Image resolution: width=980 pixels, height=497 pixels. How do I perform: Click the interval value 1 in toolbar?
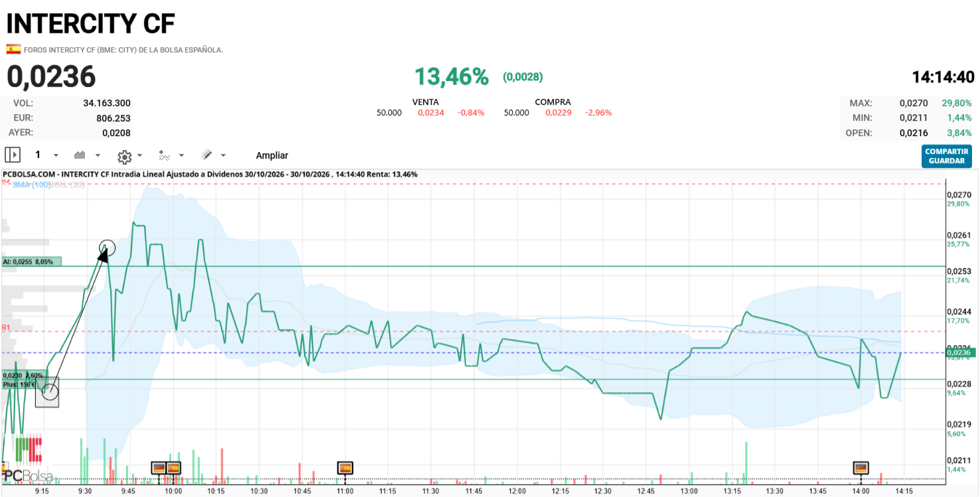tap(38, 155)
